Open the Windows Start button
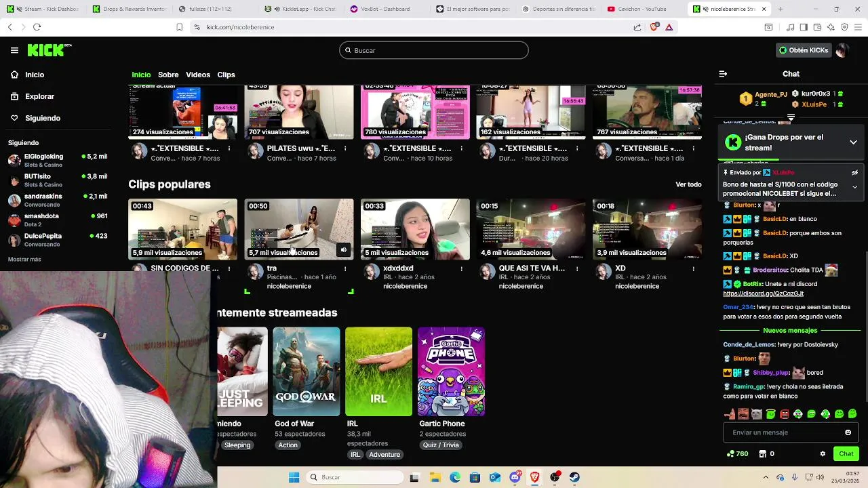868x488 pixels. pos(294,477)
